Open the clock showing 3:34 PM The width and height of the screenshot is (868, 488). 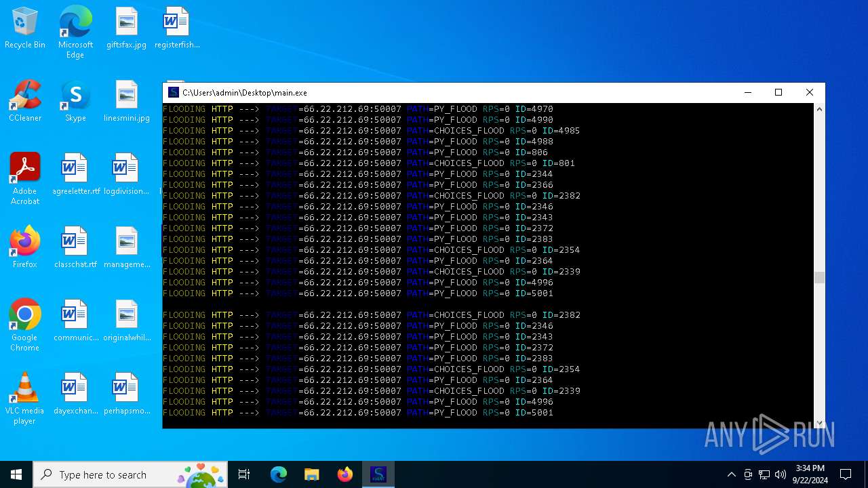(x=810, y=474)
